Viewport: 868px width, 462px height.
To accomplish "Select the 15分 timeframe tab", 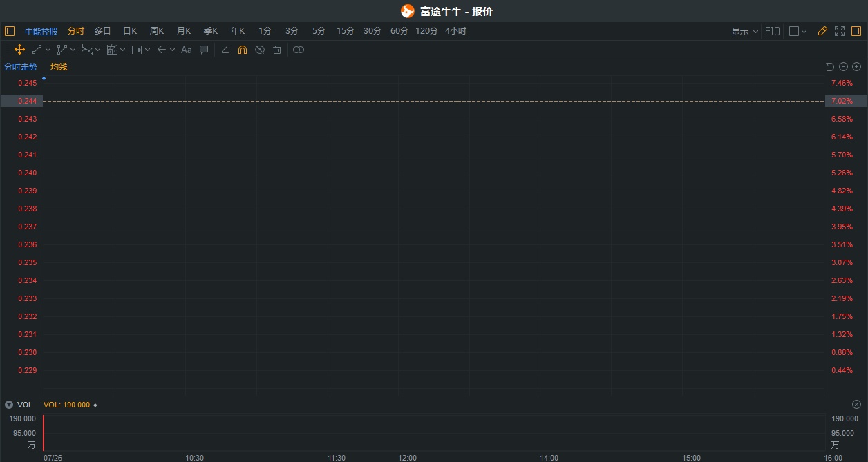I will (x=346, y=31).
